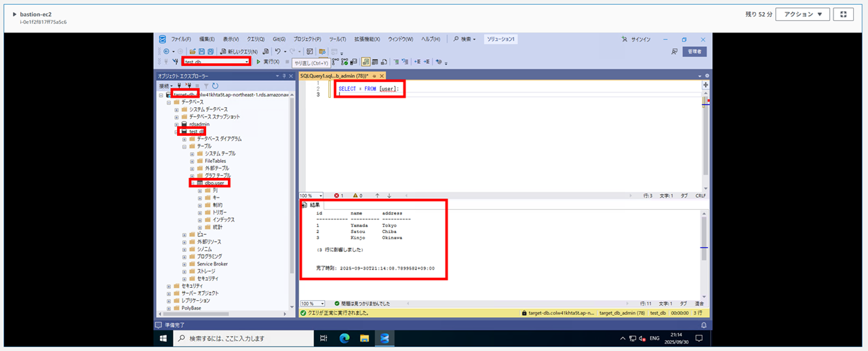Click the fullscreen button beside アクション

[x=843, y=14]
